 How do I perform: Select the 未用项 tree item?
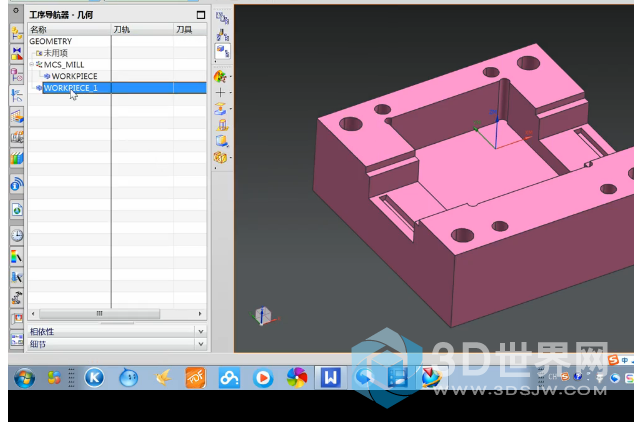(55, 53)
